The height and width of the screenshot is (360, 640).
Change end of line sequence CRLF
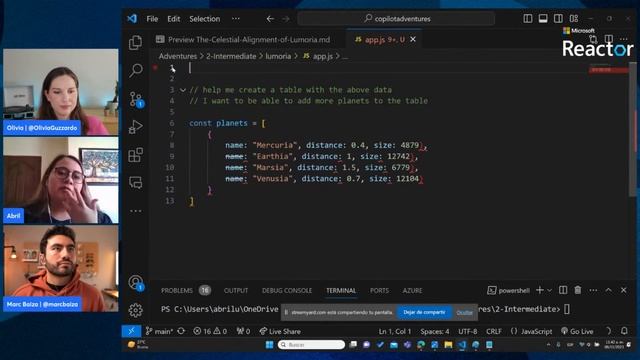[x=494, y=331]
